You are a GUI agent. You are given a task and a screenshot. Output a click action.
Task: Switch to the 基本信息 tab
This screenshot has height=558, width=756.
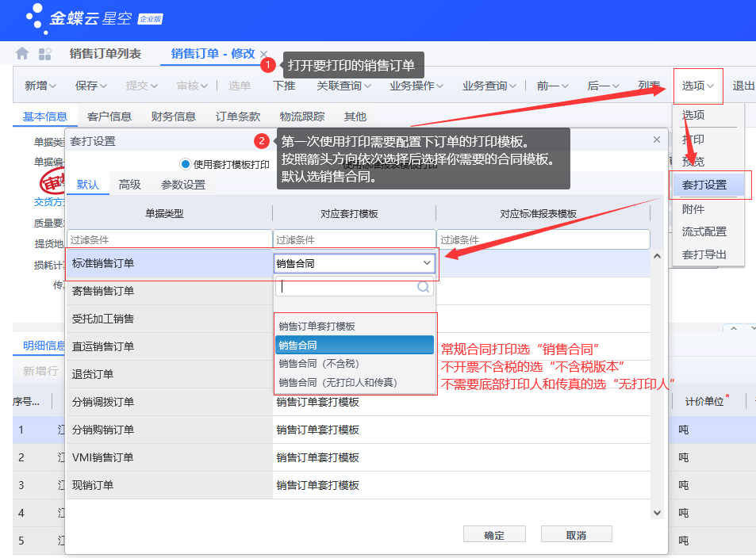45,117
